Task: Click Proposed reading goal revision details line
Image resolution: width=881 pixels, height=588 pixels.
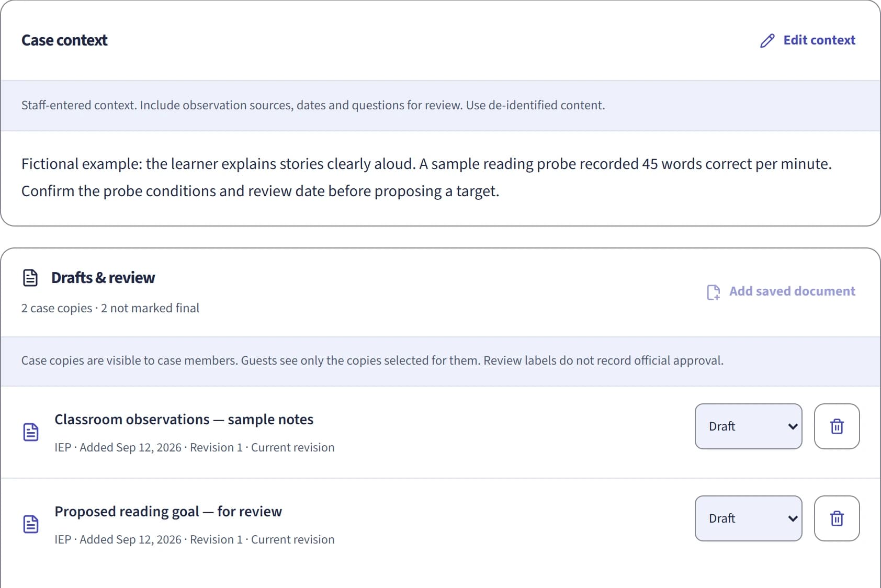Action: pos(194,540)
